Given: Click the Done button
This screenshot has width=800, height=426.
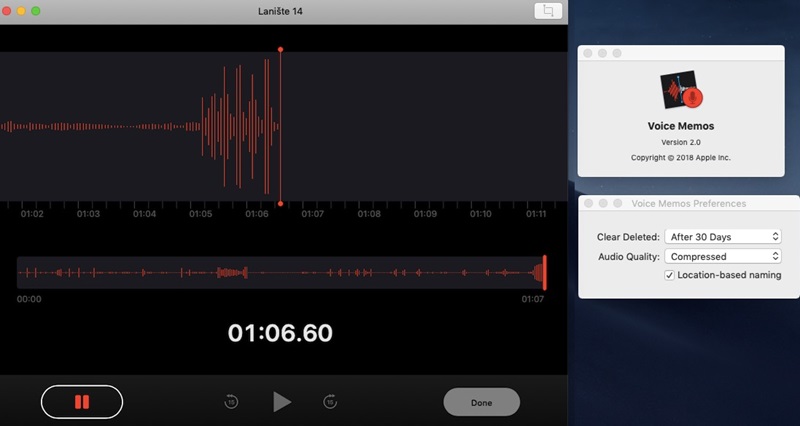Looking at the screenshot, I should (x=481, y=403).
